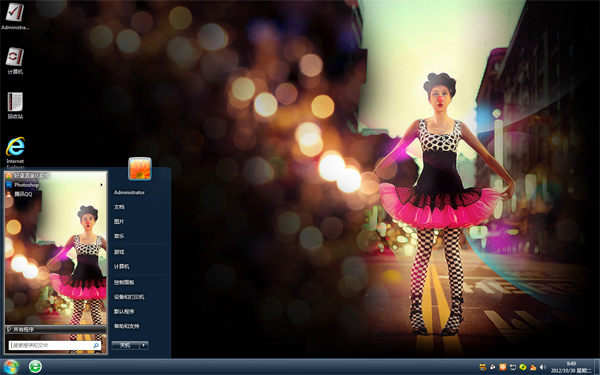This screenshot has height=375, width=600.
Task: Click the flower user account picture
Action: [x=140, y=169]
